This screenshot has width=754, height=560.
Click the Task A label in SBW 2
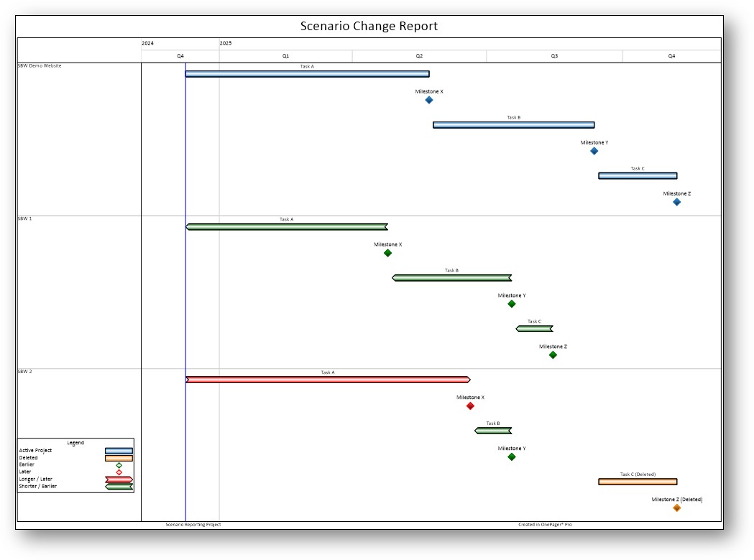click(x=328, y=372)
